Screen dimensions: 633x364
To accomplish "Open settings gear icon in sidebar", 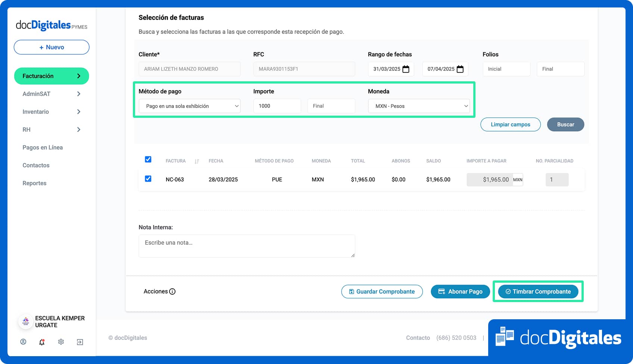I will click(x=61, y=342).
